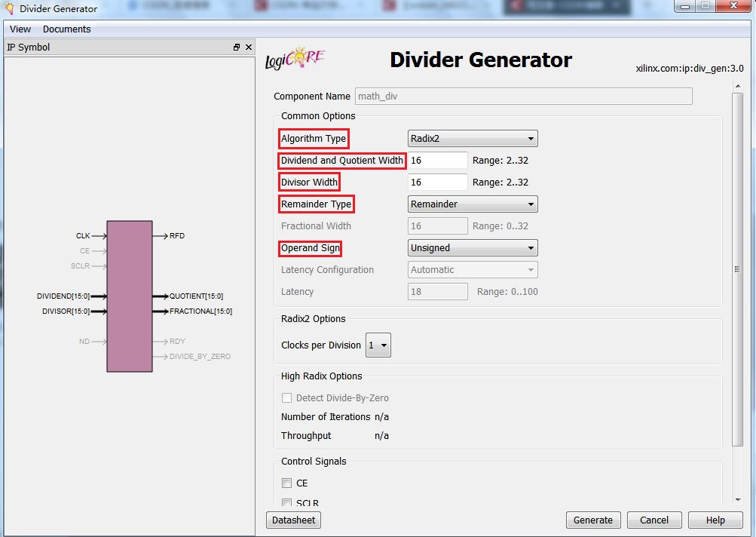
Task: Enable the SCLR control signal
Action: click(x=287, y=502)
